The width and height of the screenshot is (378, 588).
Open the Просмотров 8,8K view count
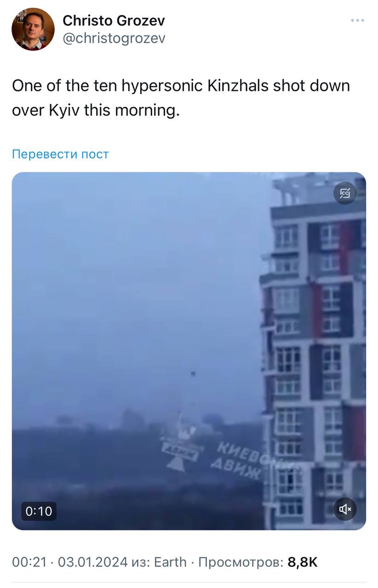tap(258, 562)
